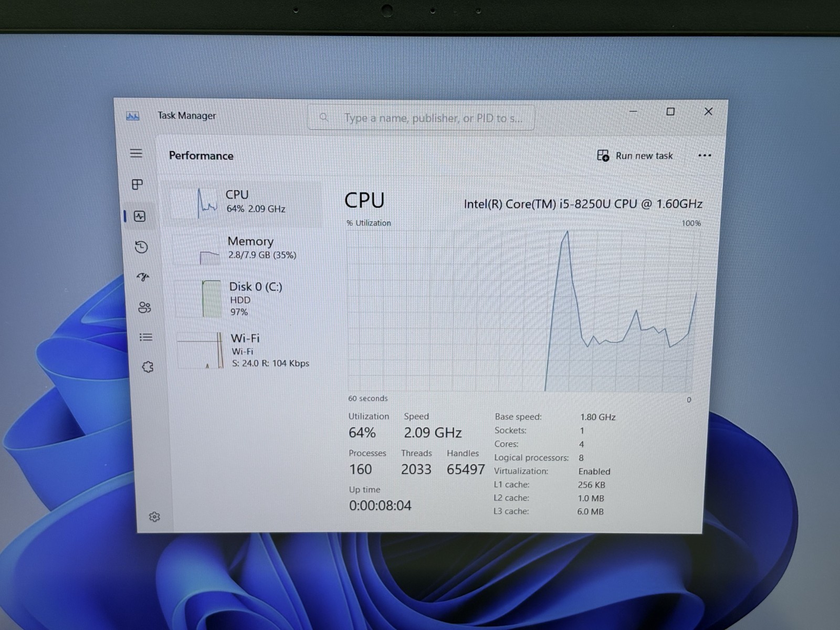Click the 2033 threads value

click(x=416, y=469)
